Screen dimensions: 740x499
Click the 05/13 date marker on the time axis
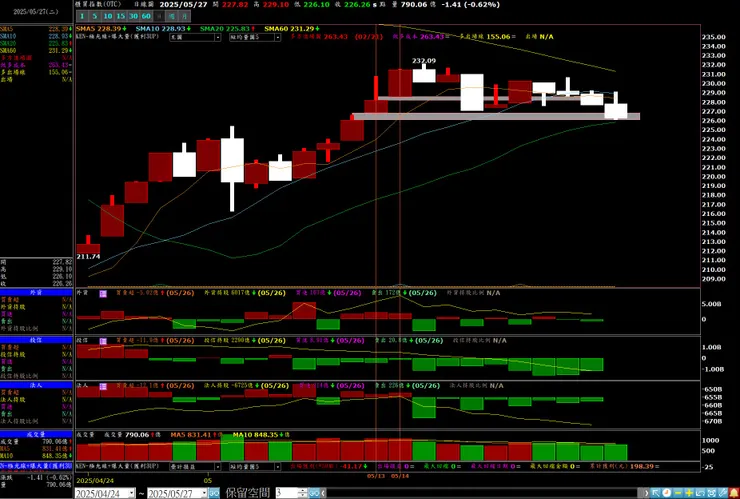[376, 476]
